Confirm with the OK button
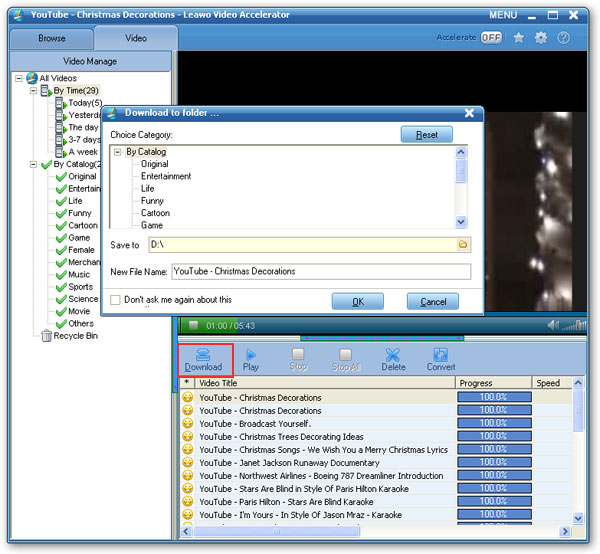Image resolution: width=600 pixels, height=554 pixels. tap(358, 301)
